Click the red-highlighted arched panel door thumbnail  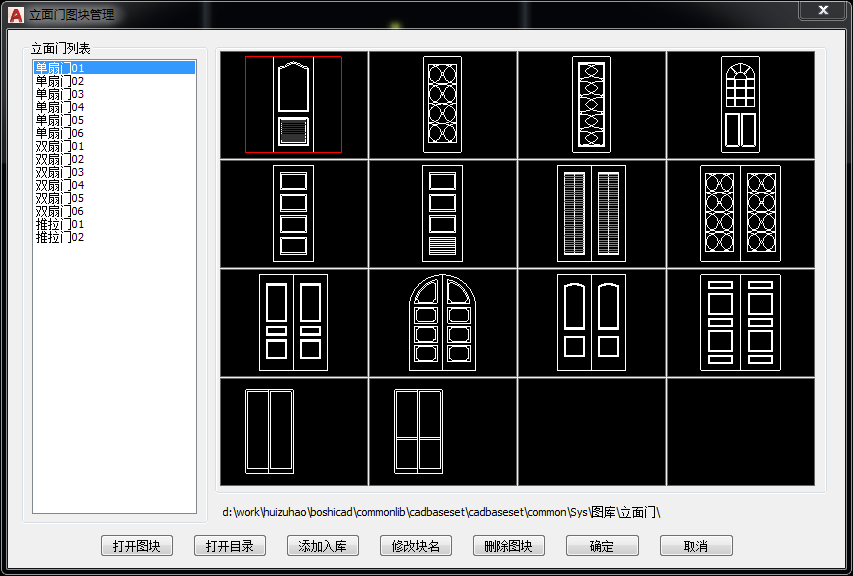294,104
